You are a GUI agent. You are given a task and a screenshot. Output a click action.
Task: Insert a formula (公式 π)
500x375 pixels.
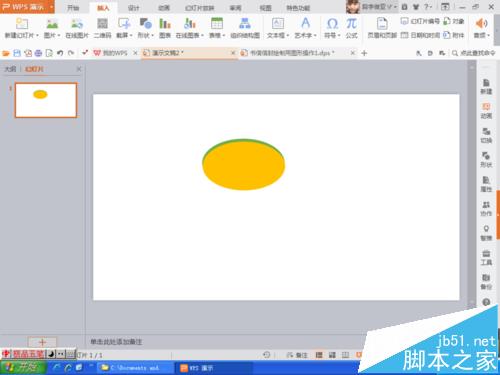(x=351, y=28)
